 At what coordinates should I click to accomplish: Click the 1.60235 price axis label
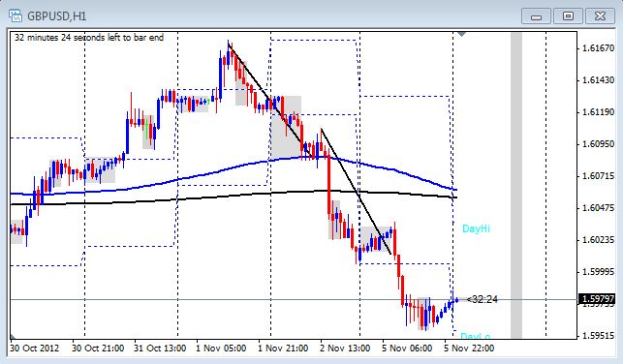598,240
